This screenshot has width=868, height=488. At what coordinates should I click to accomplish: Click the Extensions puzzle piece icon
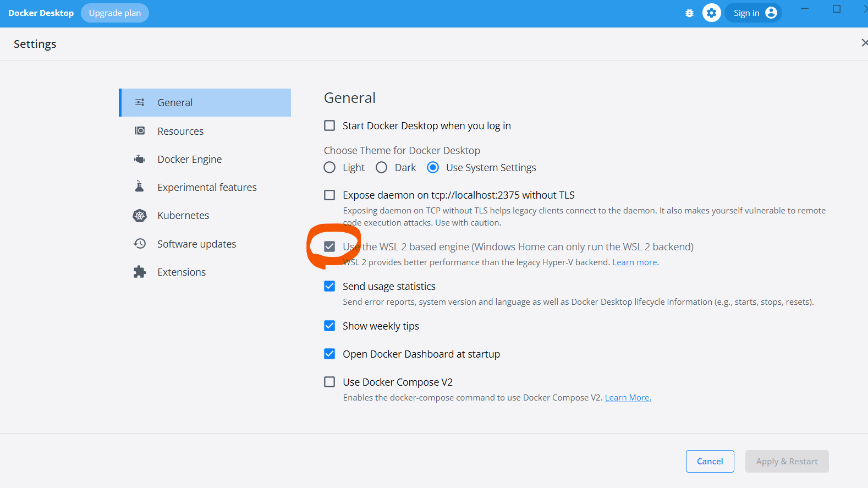click(140, 272)
